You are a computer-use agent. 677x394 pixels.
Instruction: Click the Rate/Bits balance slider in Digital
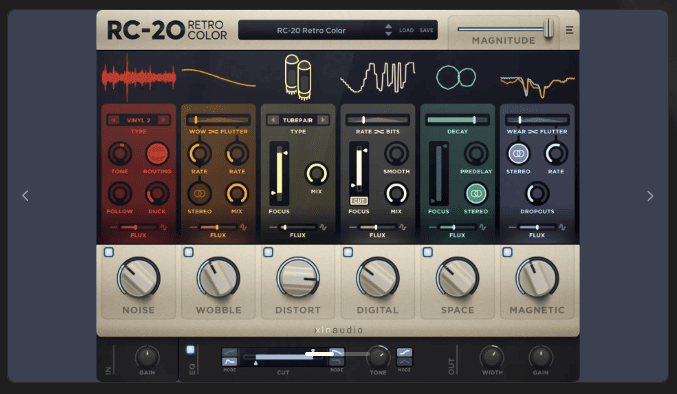click(377, 120)
